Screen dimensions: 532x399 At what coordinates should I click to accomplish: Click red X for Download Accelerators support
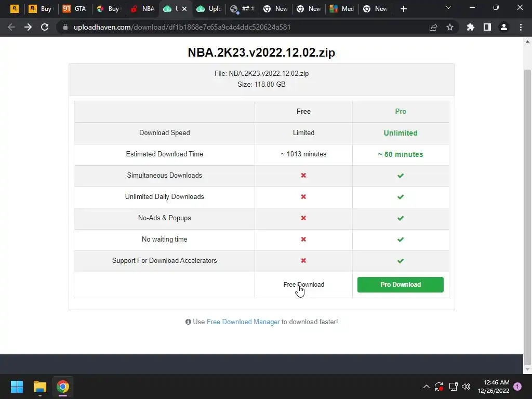pos(303,261)
